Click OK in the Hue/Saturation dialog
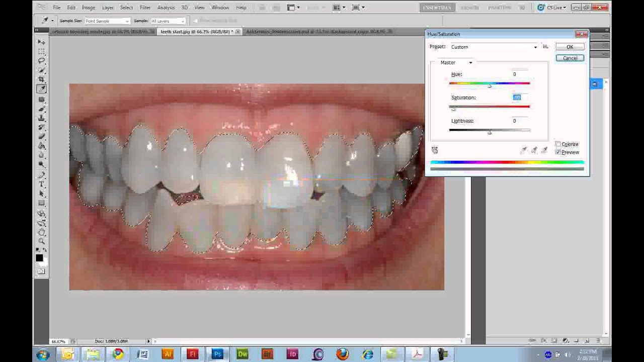Image resolution: width=644 pixels, height=362 pixels. coord(570,47)
